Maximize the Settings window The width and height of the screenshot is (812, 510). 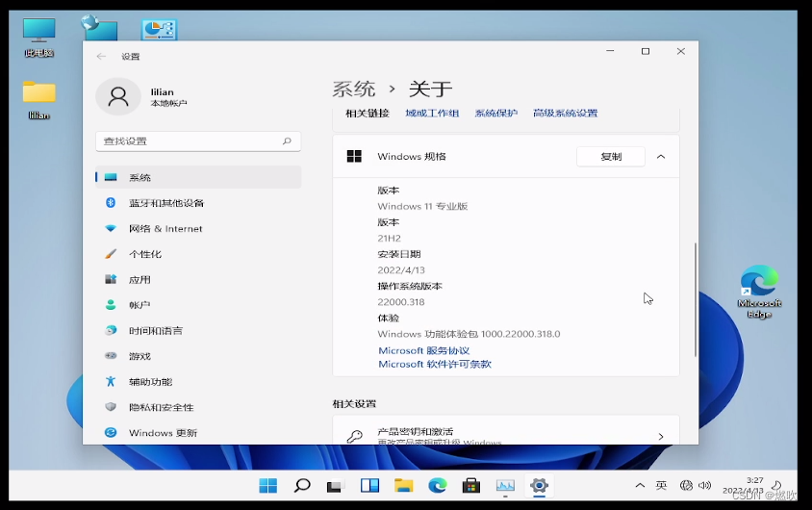coord(646,51)
